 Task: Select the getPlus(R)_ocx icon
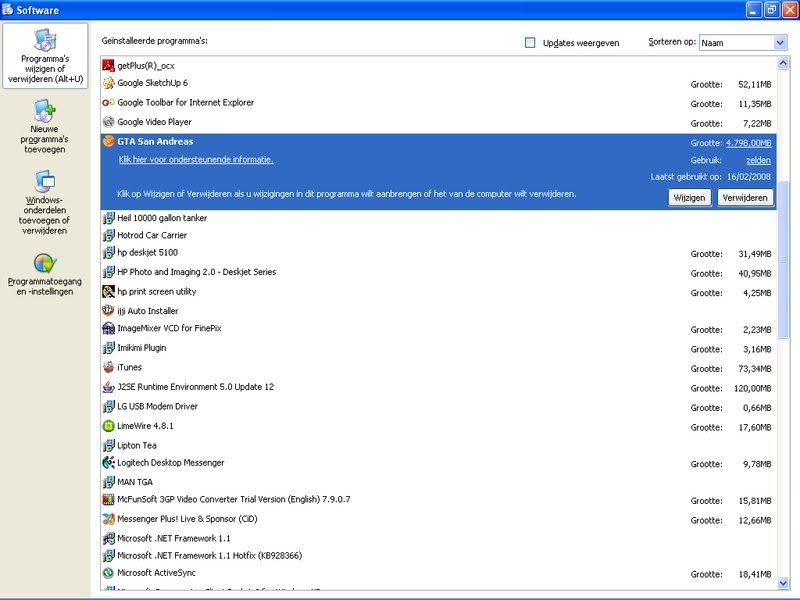coord(108,65)
